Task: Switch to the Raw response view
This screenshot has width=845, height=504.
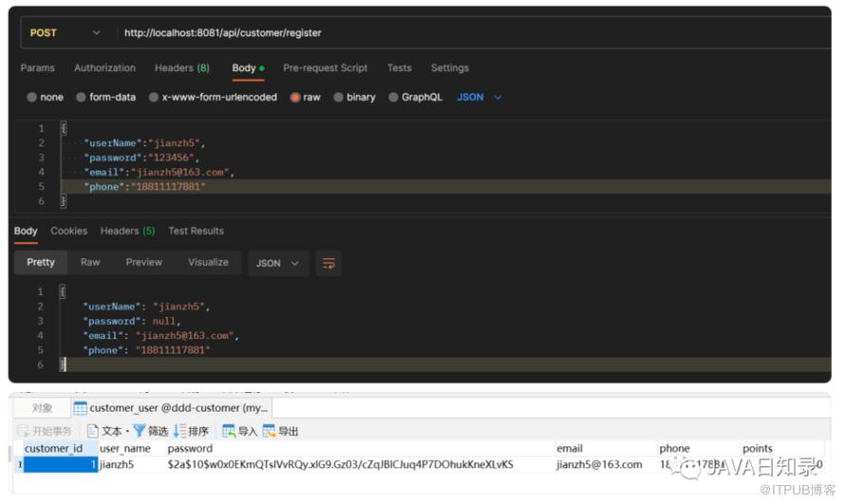Action: coord(90,263)
